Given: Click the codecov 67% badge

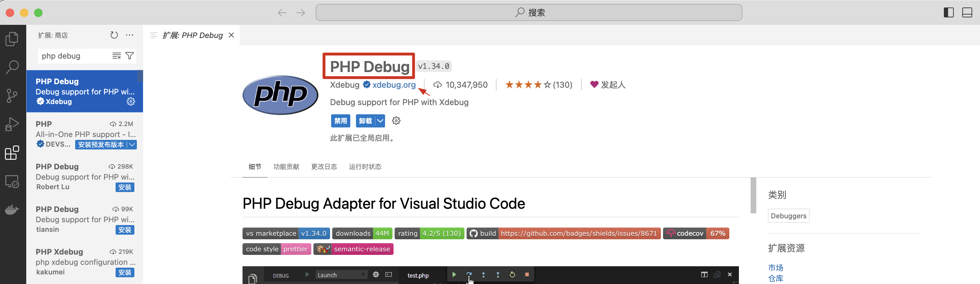Looking at the screenshot, I should click(696, 233).
